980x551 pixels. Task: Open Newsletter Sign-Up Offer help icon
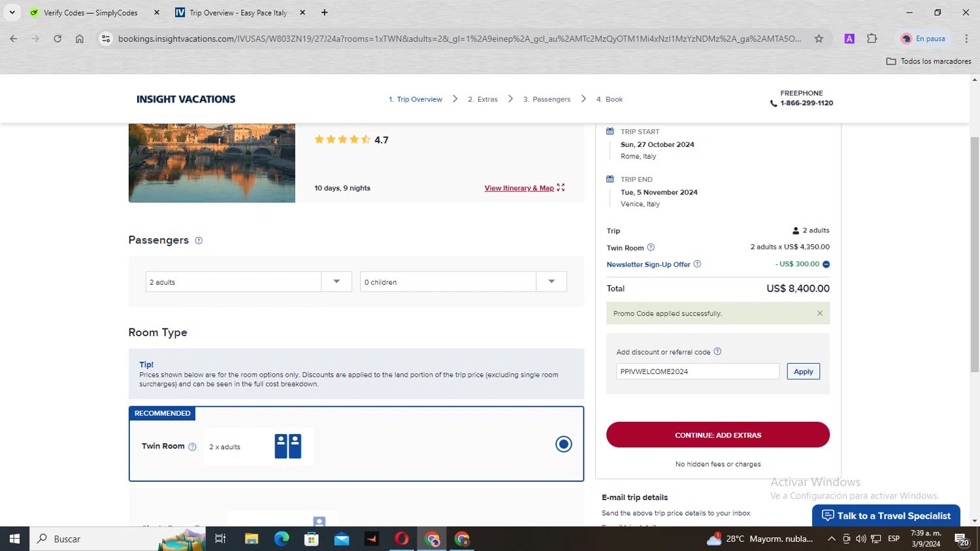click(x=697, y=264)
